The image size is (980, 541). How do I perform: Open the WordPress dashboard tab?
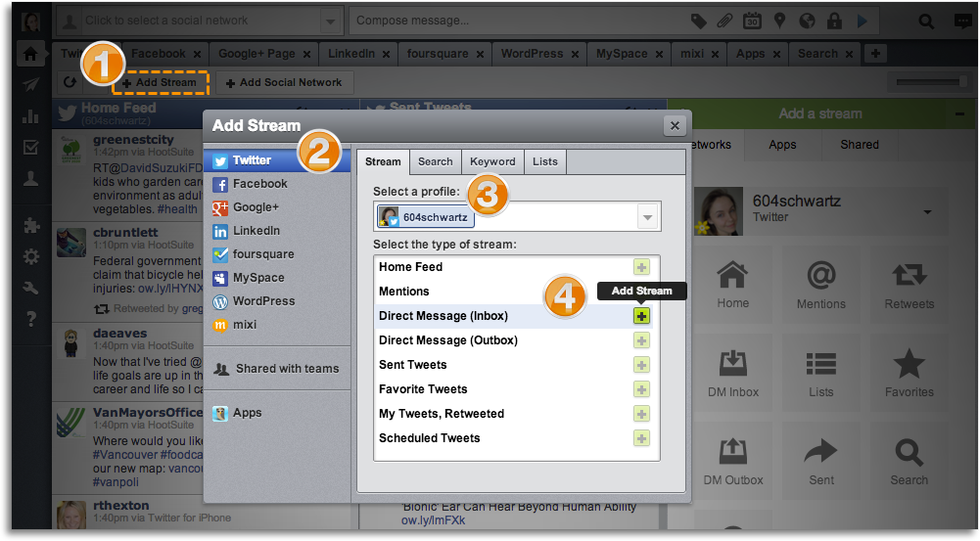pyautogui.click(x=537, y=54)
